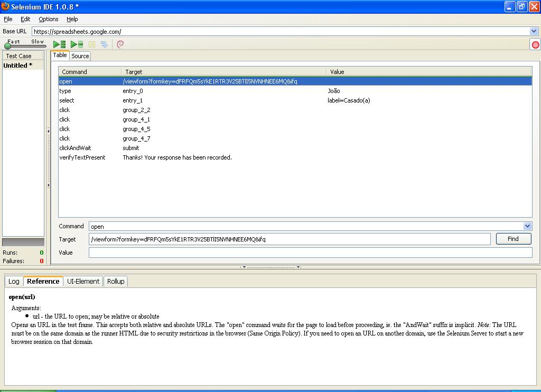Open the Command combo box arrow

pyautogui.click(x=528, y=226)
